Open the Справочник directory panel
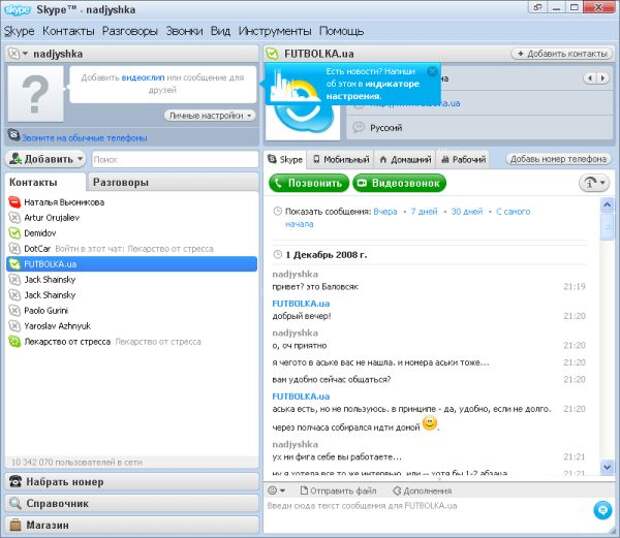Screen dimensions: 620x538 click(x=132, y=504)
